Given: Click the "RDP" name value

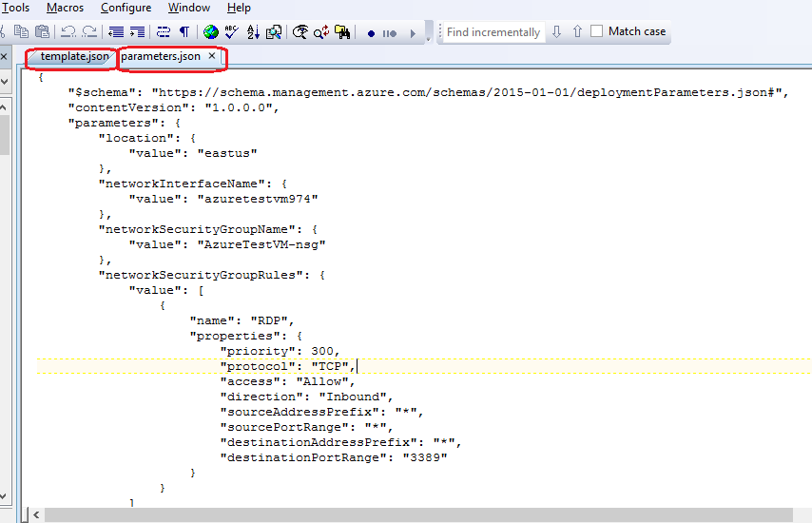Looking at the screenshot, I should pyautogui.click(x=268, y=320).
